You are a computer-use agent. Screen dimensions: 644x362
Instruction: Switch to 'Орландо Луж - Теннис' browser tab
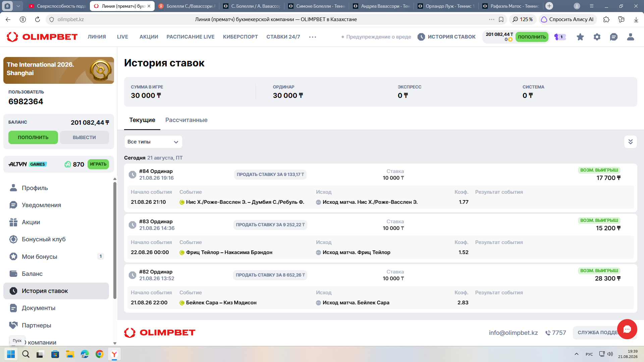click(446, 6)
